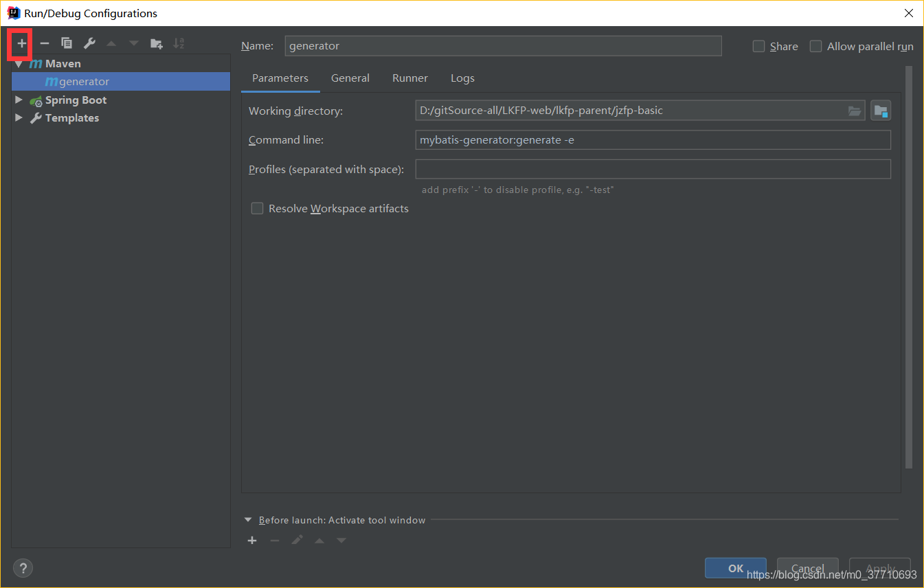924x588 pixels.
Task: Close the Run/Debug Configurations dialog
Action: (x=908, y=13)
